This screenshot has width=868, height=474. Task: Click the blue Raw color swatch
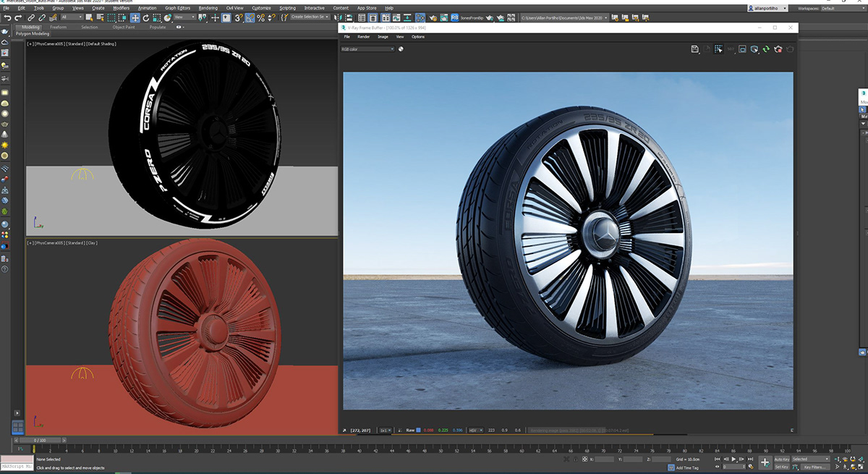click(x=418, y=430)
